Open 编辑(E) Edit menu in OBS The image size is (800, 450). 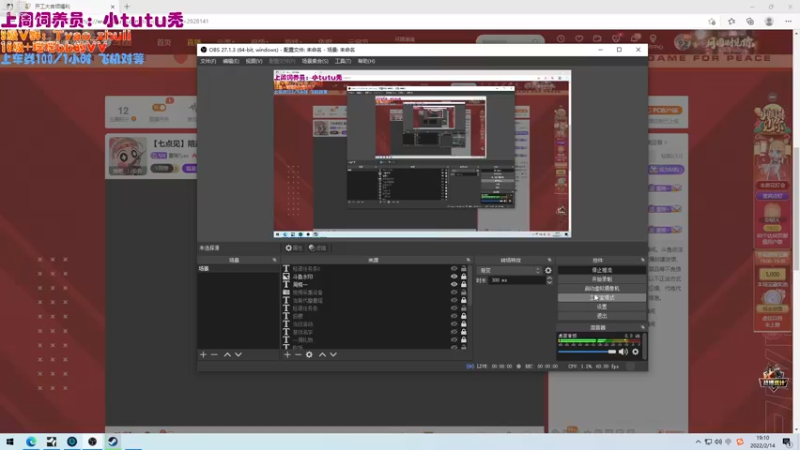pos(231,61)
